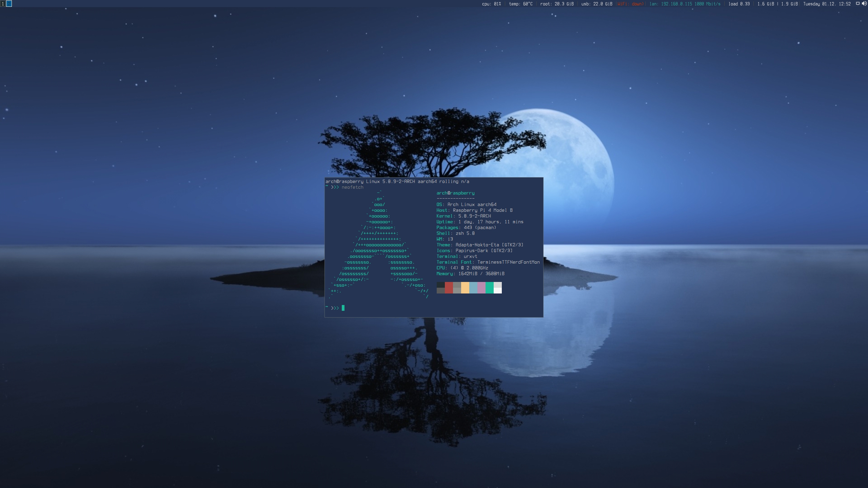Click the Icons: Papirus-Dark line

pyautogui.click(x=475, y=251)
